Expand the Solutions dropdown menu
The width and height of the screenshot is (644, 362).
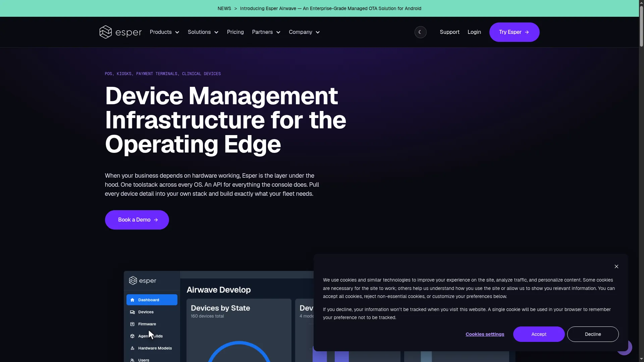click(x=203, y=32)
